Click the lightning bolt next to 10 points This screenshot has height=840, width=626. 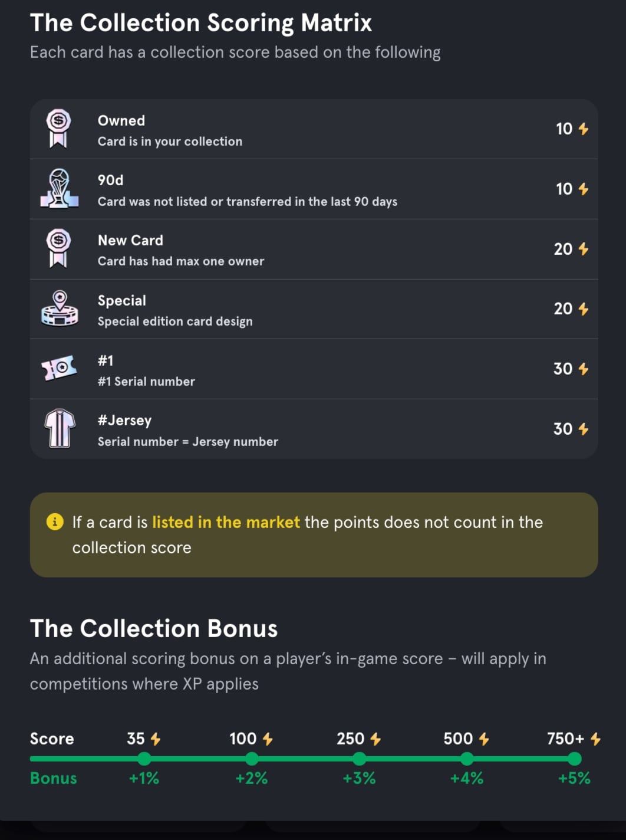point(583,129)
